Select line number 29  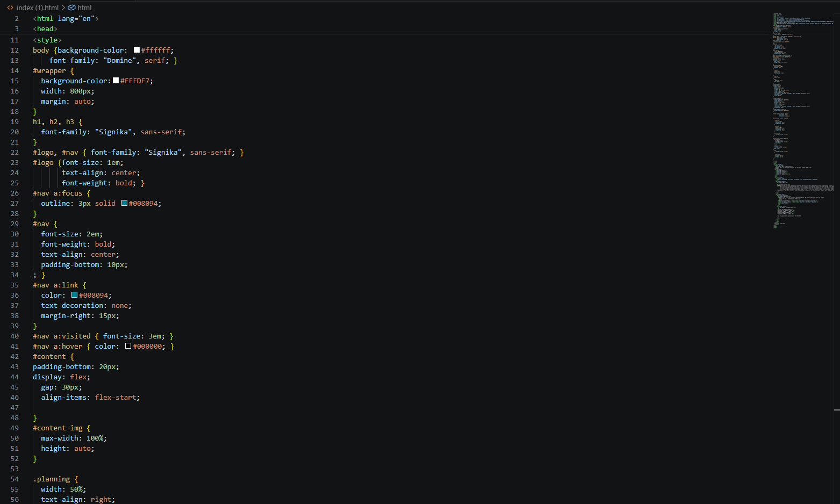point(15,224)
